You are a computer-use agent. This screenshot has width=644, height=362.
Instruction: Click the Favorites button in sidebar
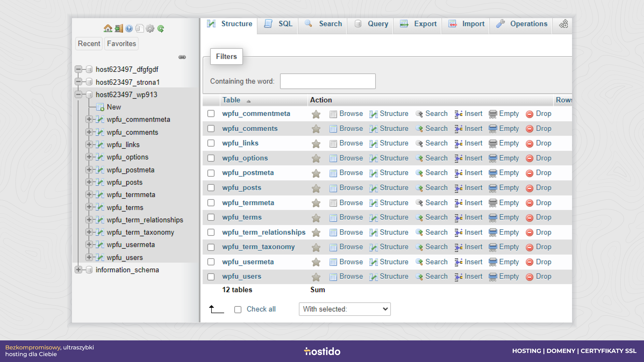(x=122, y=43)
